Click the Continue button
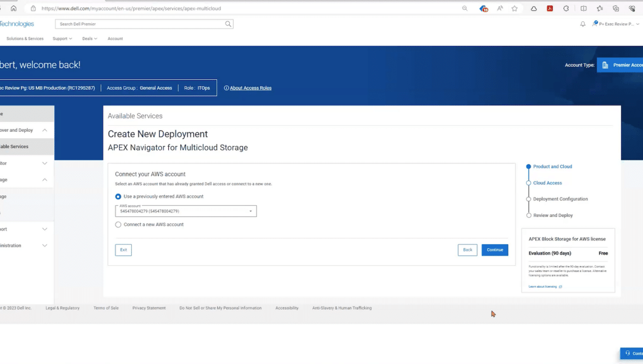The image size is (643, 364). coord(495,250)
